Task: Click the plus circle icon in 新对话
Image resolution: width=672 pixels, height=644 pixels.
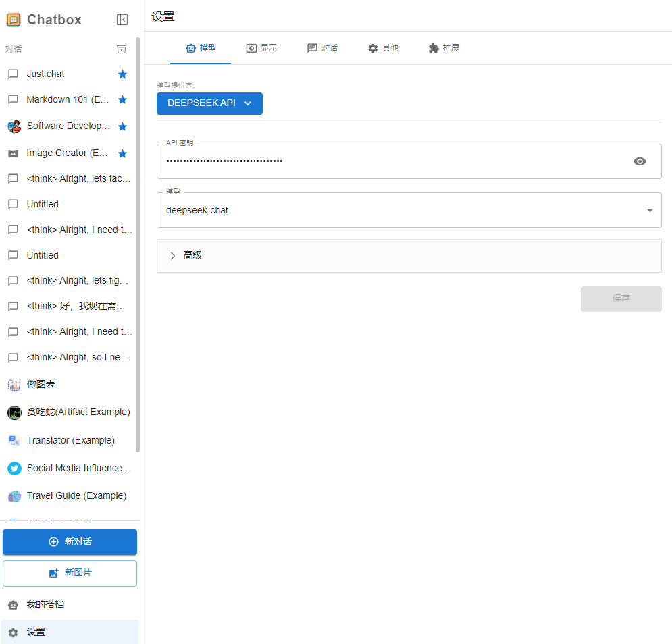Action: [x=53, y=542]
